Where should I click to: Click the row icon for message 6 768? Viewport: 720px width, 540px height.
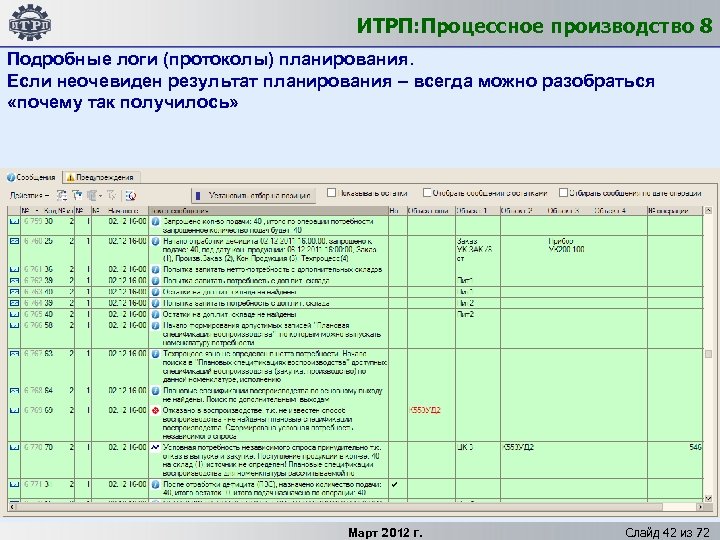tap(15, 391)
